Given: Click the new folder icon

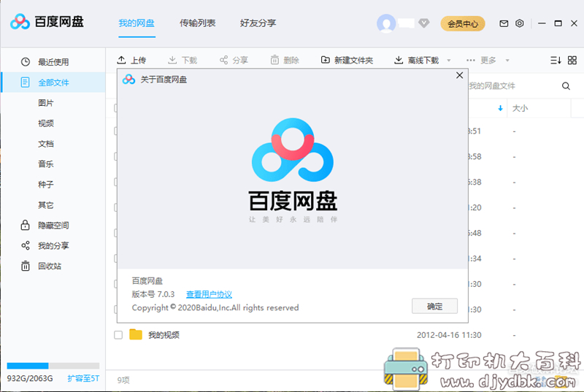Looking at the screenshot, I should pos(325,60).
